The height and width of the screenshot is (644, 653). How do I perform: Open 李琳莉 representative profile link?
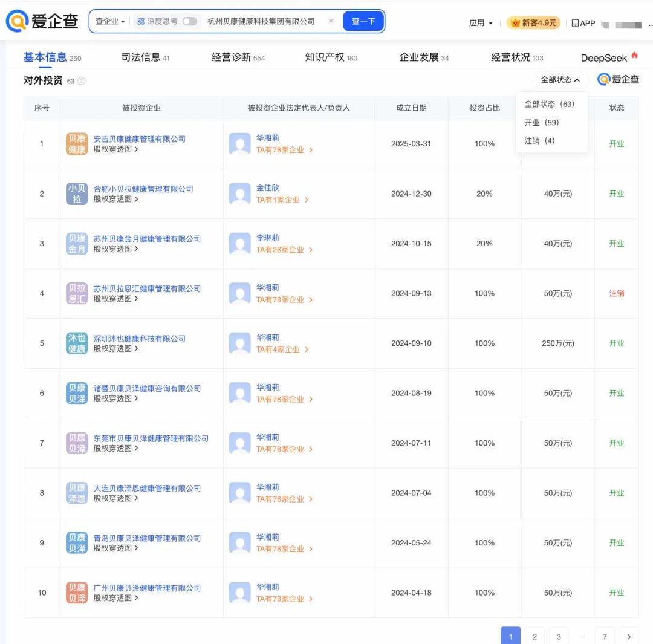[267, 238]
